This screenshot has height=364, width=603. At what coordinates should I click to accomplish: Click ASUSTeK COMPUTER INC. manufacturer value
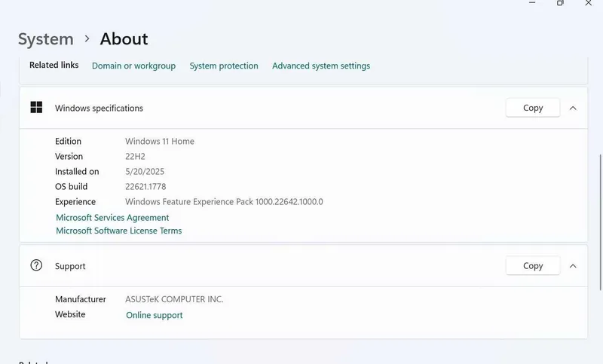(174, 299)
